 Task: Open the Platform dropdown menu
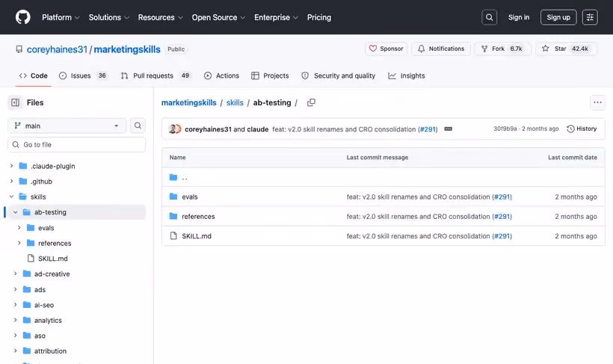[61, 18]
